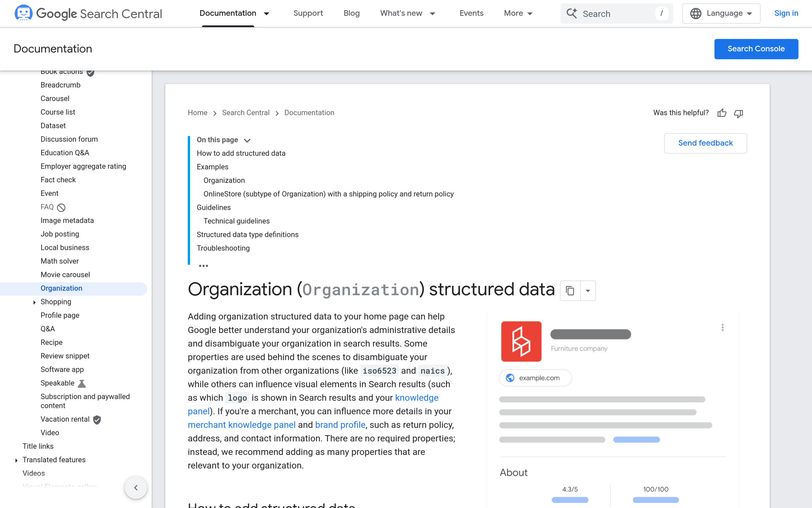Click the ellipsis to expand the page outline
Viewport: 812px width, 508px height.
tap(203, 266)
